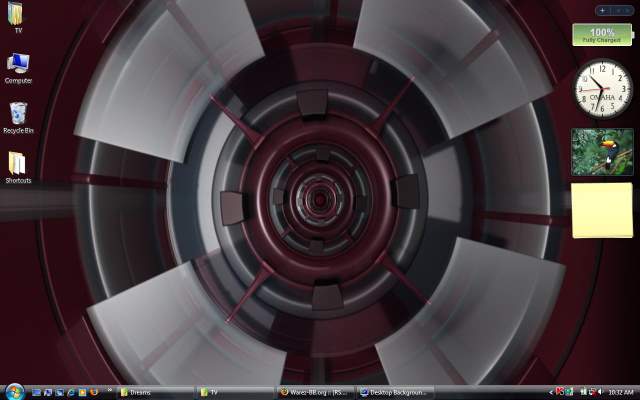Show hidden system tray icons arrow
The width and height of the screenshot is (640, 400).
coord(551,393)
